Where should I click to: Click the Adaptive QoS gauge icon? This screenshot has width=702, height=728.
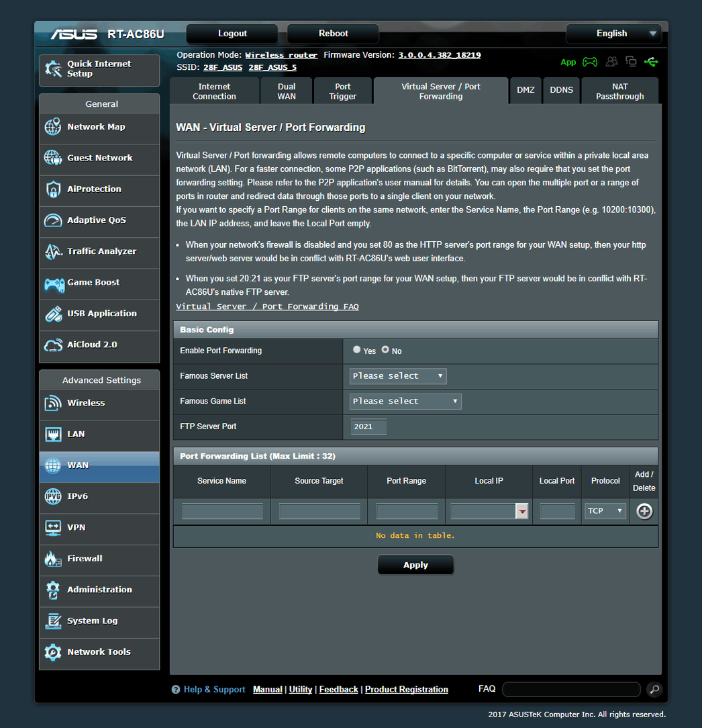tap(53, 220)
